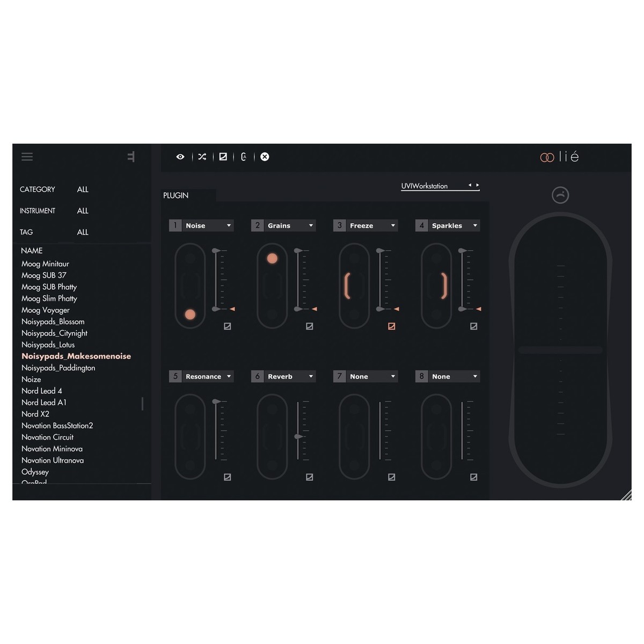The image size is (644, 644).
Task: Toggle the checkbox under slot 7
Action: (392, 477)
